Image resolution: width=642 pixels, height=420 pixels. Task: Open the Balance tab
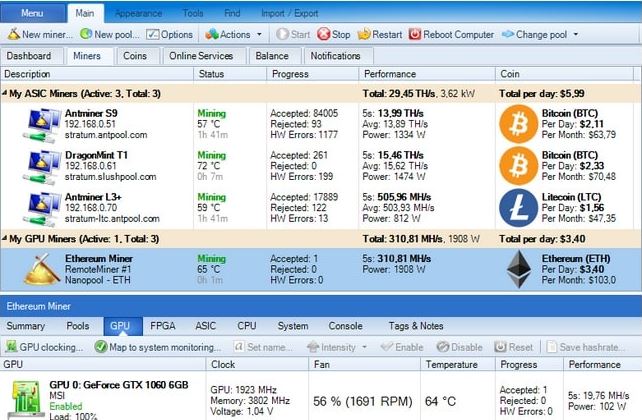point(272,56)
